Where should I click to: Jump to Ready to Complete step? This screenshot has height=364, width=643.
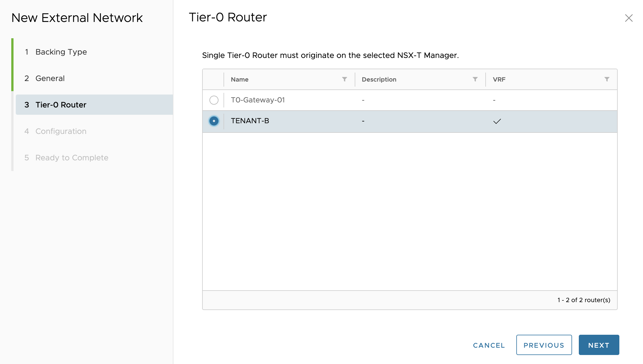72,158
